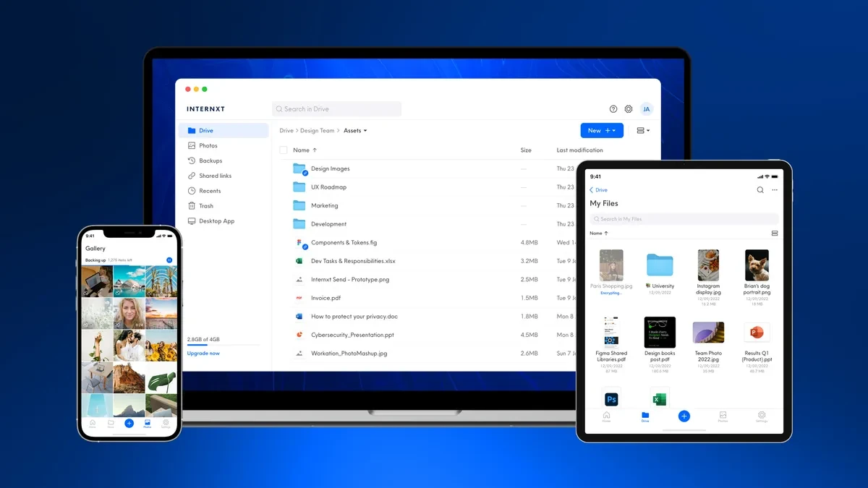This screenshot has width=868, height=488.
Task: Toggle list view layout on tablet
Action: tap(775, 234)
